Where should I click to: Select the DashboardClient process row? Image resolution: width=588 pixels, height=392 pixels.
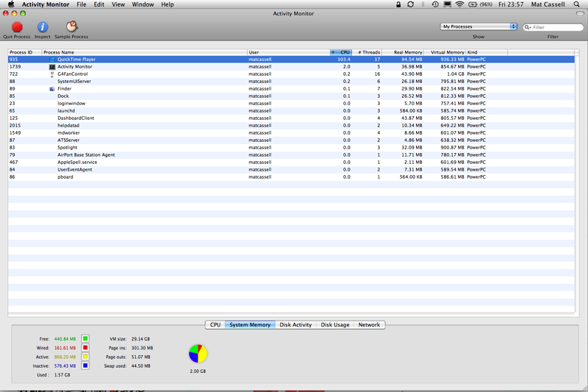click(x=291, y=118)
